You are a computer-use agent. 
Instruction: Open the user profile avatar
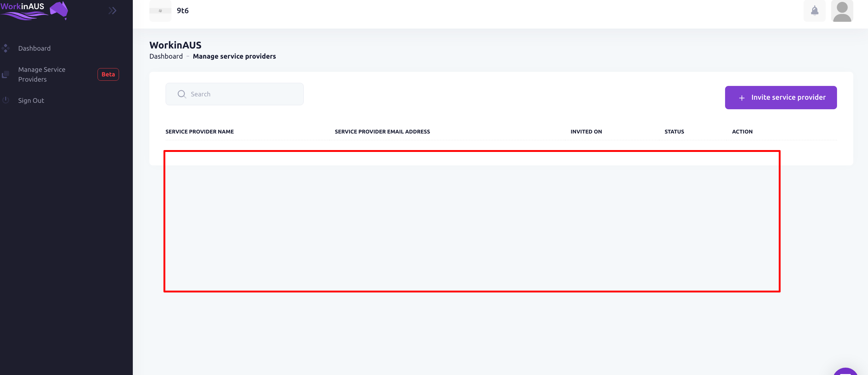coord(842,11)
